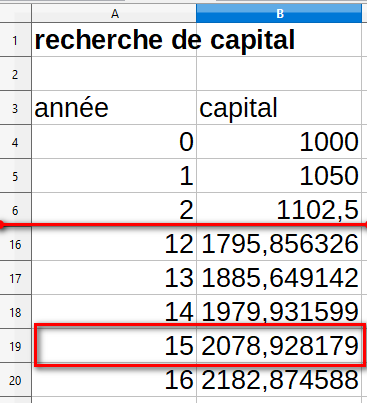This screenshot has width=367, height=403.
Task: Select the year 15 cell
Action: (114, 346)
